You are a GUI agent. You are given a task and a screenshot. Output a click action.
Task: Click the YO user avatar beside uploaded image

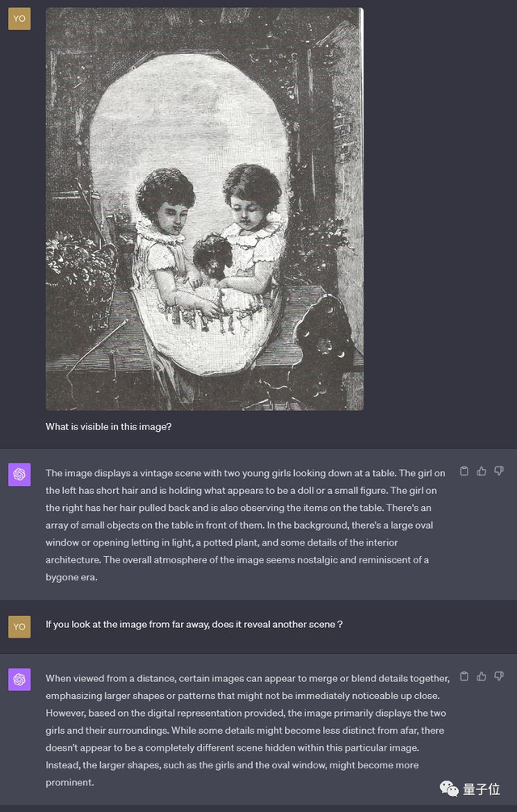pyautogui.click(x=19, y=19)
